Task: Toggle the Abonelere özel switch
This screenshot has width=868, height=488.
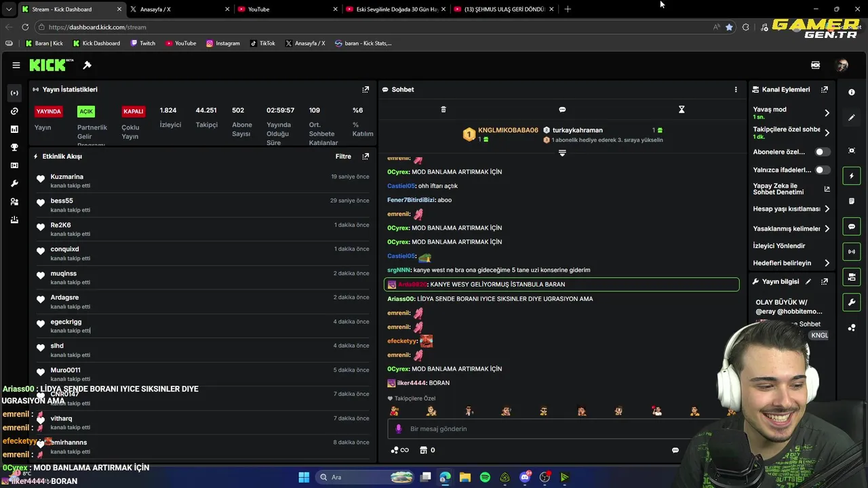Action: tap(823, 152)
